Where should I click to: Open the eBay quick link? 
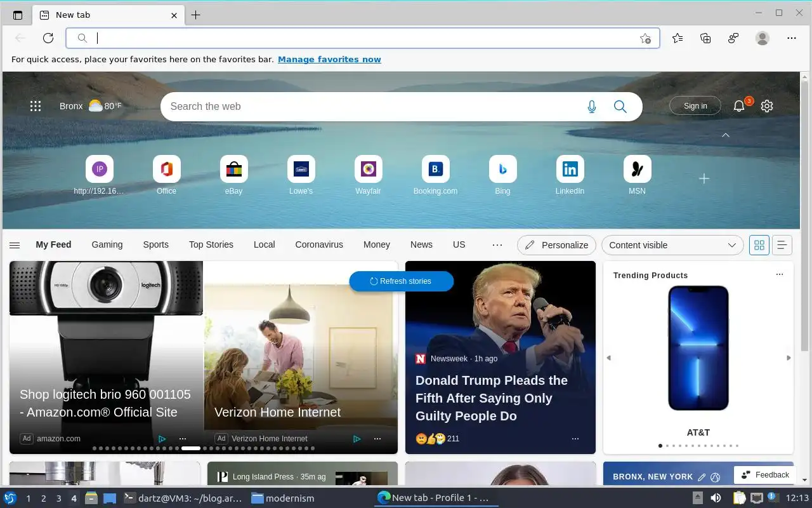[234, 175]
